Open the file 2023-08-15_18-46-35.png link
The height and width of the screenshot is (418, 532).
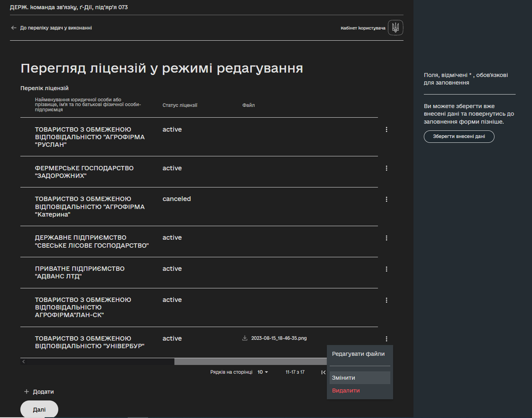point(279,338)
